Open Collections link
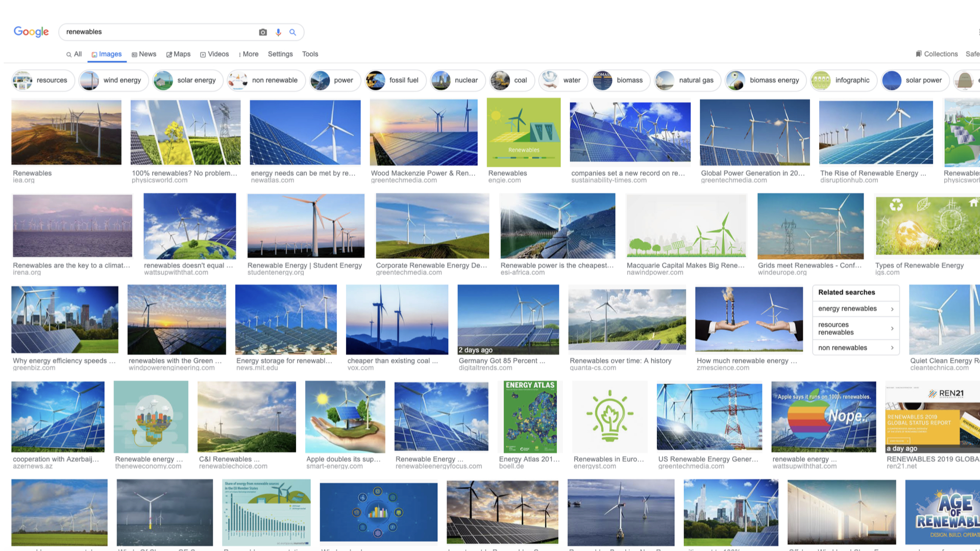Viewport: 980px width, 551px height. [x=937, y=54]
